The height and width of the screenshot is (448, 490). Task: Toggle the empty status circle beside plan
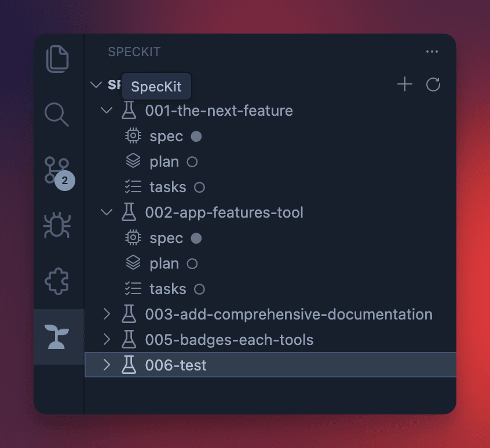pos(192,161)
